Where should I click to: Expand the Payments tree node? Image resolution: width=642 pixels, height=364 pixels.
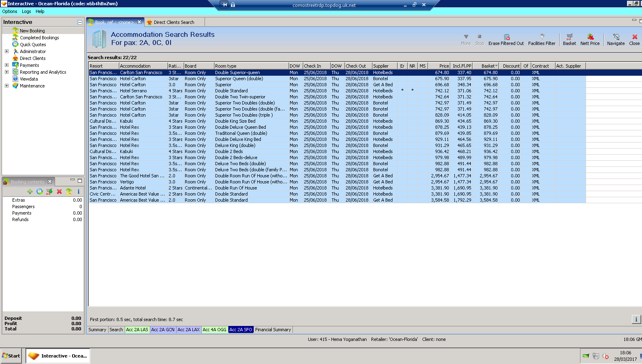pos(6,65)
